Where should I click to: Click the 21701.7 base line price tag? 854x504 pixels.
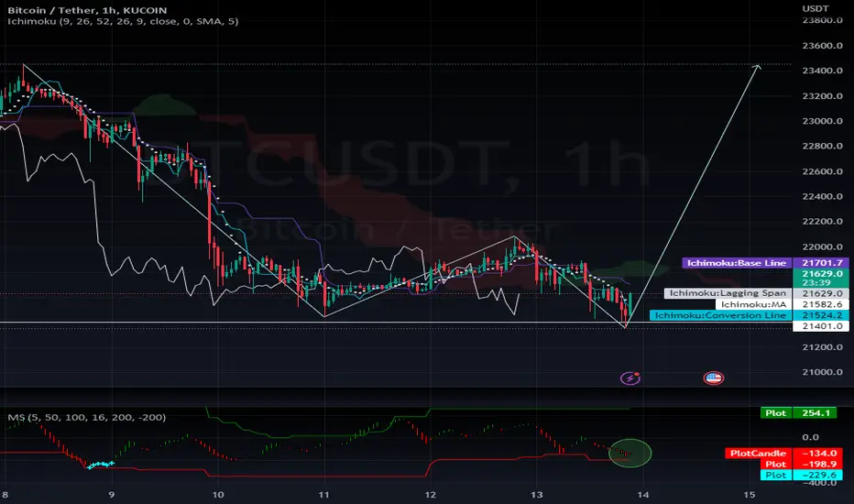point(822,263)
